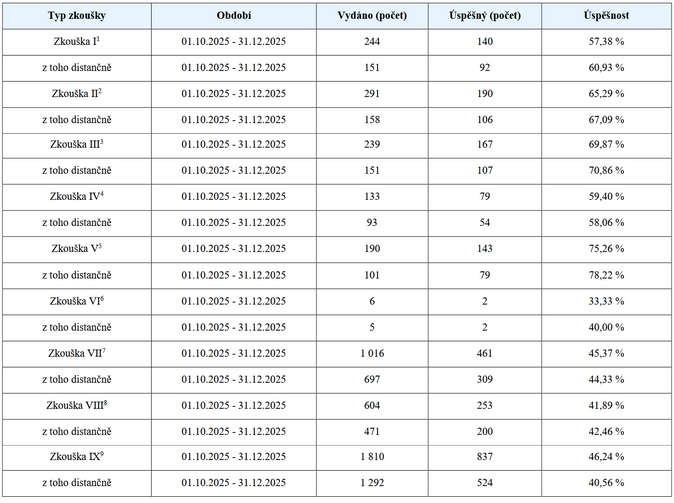Screen dimensions: 674x503
Task: Follow footnote 7 on Zkouška VII
Action: tap(104, 349)
